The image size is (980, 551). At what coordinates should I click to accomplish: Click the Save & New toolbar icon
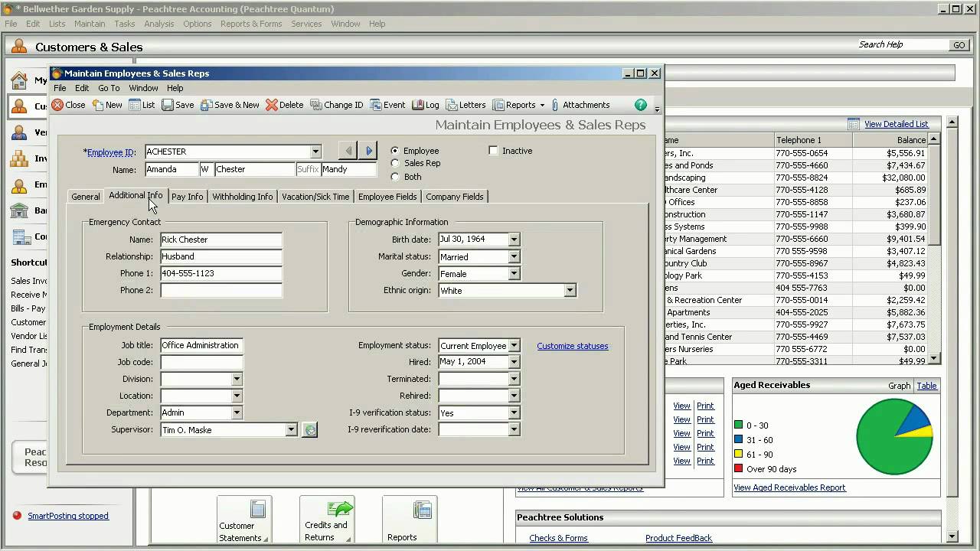coord(206,105)
